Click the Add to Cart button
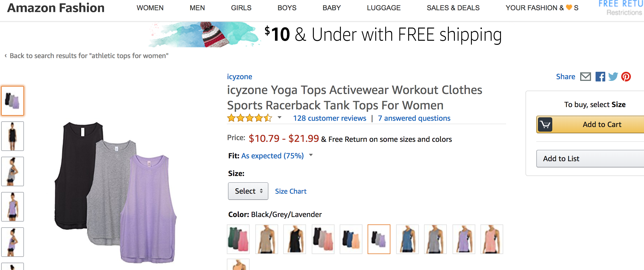This screenshot has width=644, height=270. tap(602, 124)
